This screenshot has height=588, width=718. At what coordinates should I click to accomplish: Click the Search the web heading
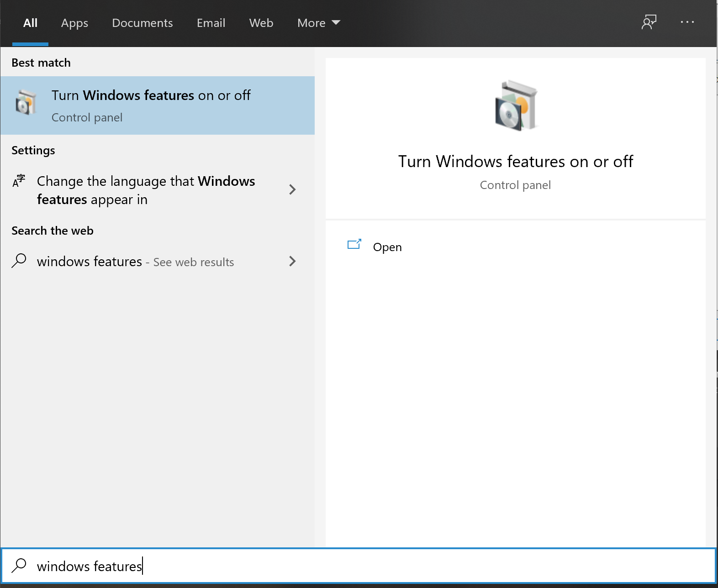click(53, 231)
